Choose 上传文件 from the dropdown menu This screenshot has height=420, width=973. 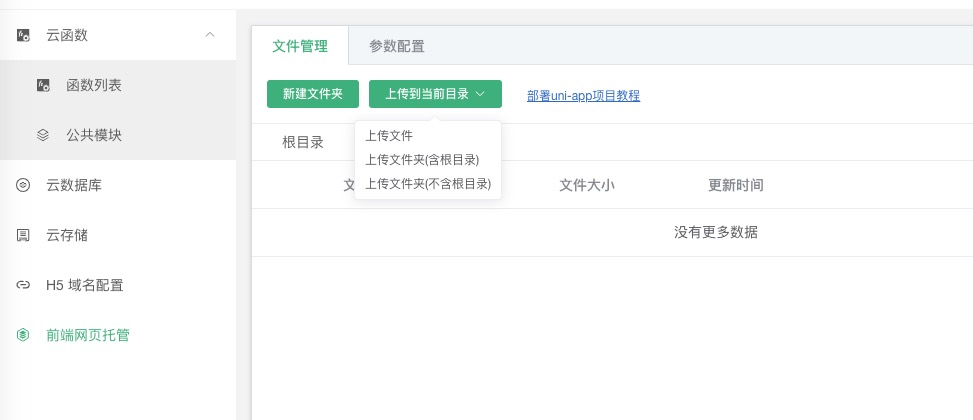(389, 136)
